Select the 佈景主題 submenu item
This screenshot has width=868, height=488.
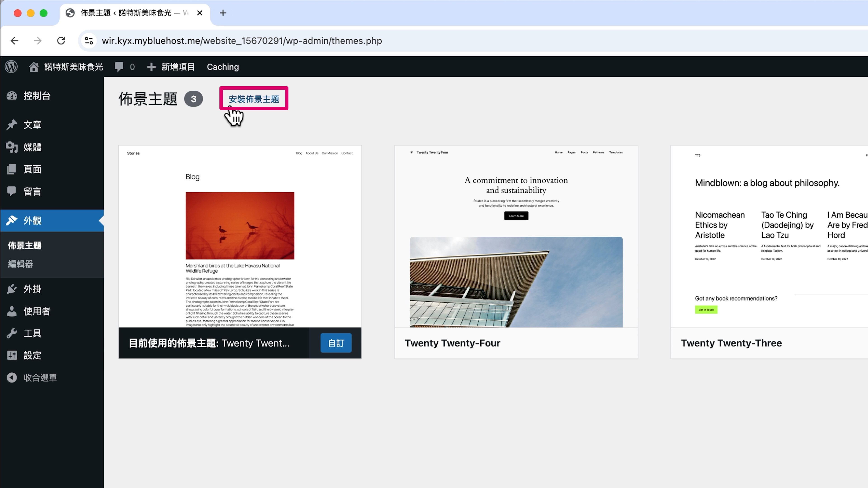click(x=25, y=246)
